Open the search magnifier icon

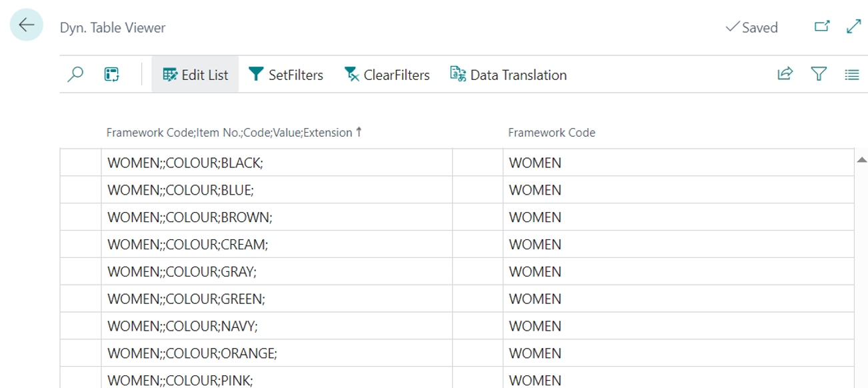pyautogui.click(x=76, y=75)
